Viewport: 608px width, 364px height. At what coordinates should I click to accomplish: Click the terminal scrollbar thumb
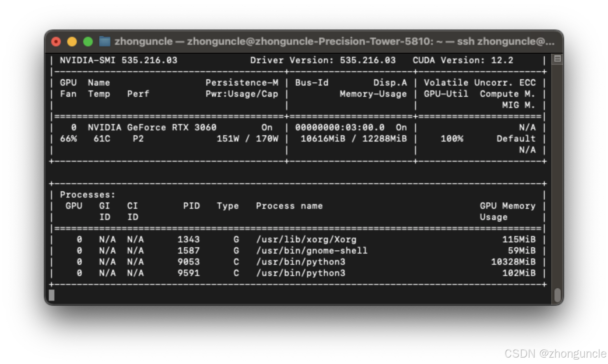(557, 295)
